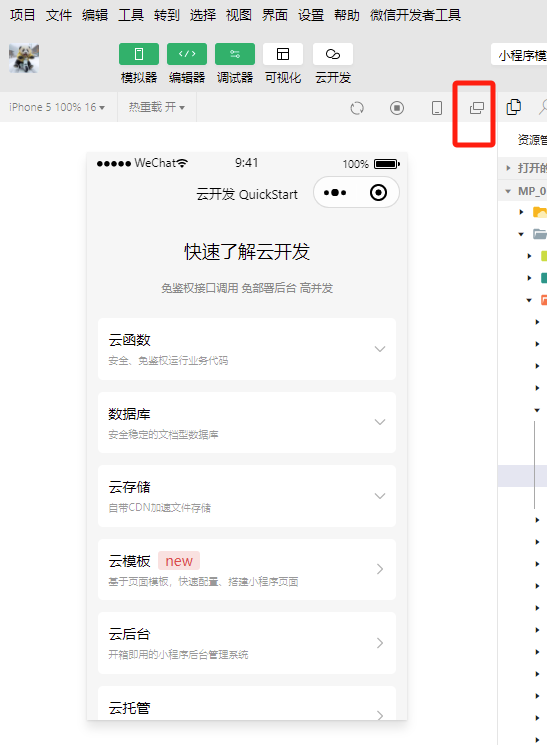Click the 资源管 explorer panel title

click(x=532, y=140)
